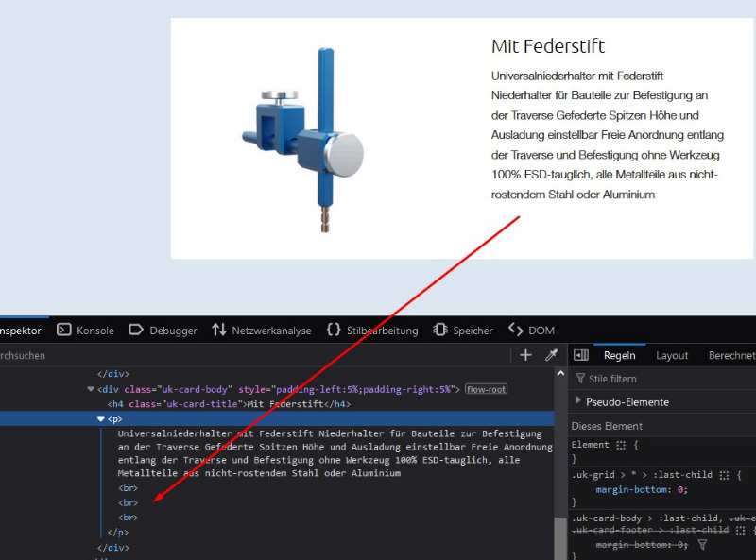
Task: Click the .uk-card-body > :last-child selector
Action: [x=645, y=518]
